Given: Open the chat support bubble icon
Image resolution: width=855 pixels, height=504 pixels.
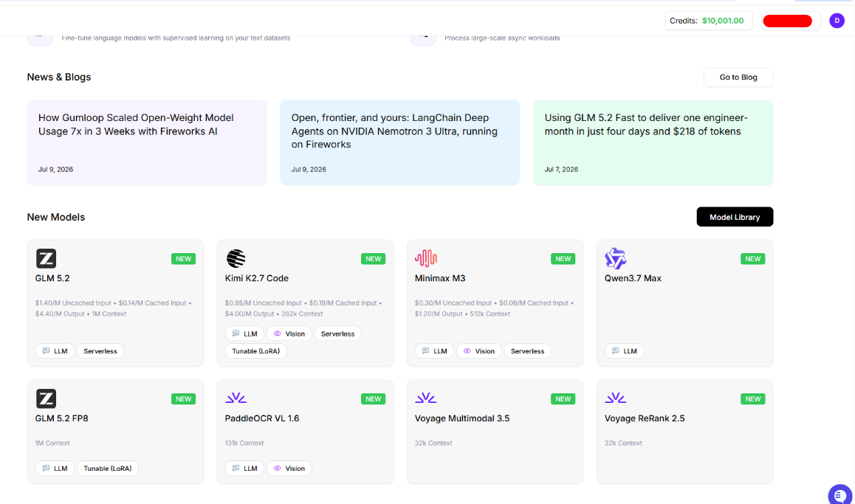Looking at the screenshot, I should coord(840,495).
